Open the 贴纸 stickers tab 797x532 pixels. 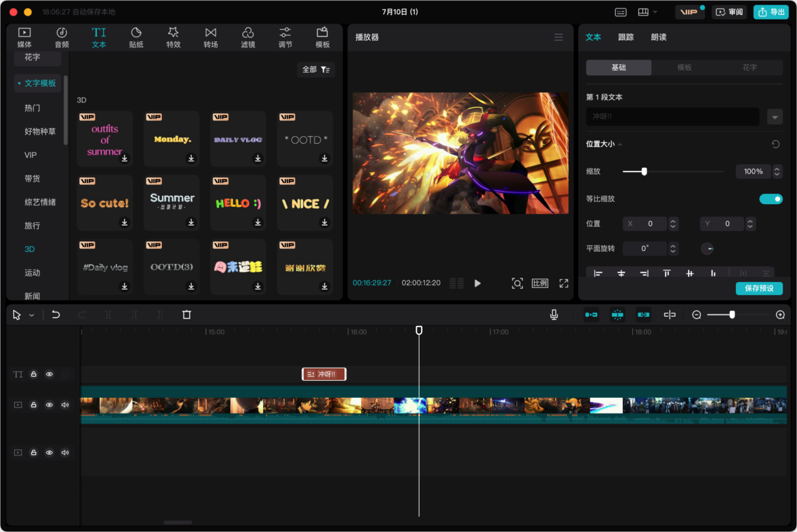click(136, 37)
